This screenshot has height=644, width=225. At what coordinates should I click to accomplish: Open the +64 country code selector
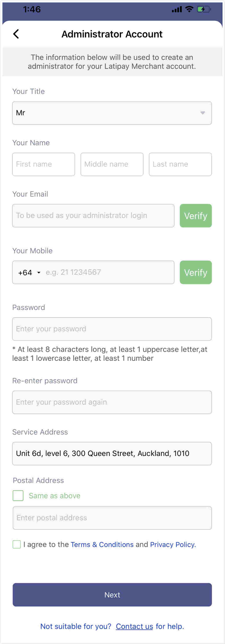(29, 272)
